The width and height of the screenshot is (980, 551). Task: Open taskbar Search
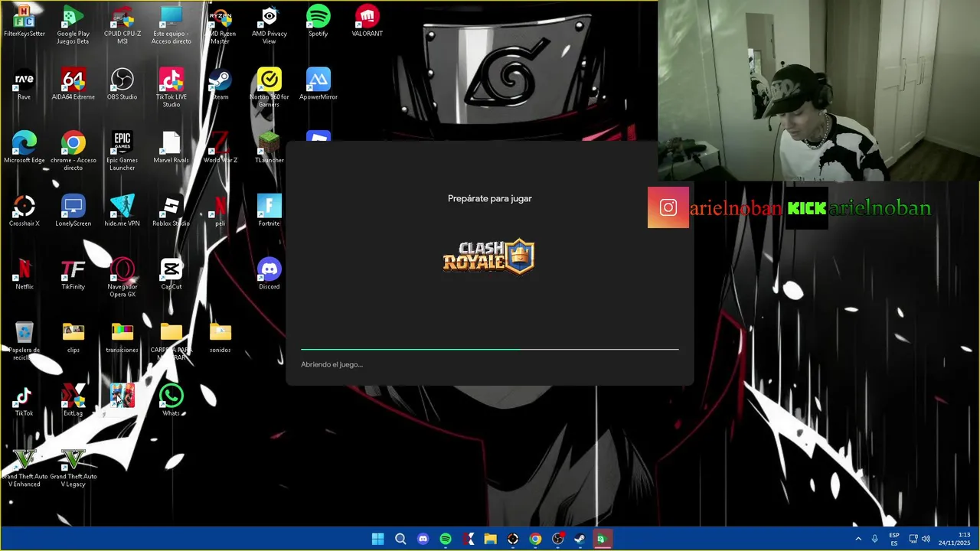[x=400, y=539]
